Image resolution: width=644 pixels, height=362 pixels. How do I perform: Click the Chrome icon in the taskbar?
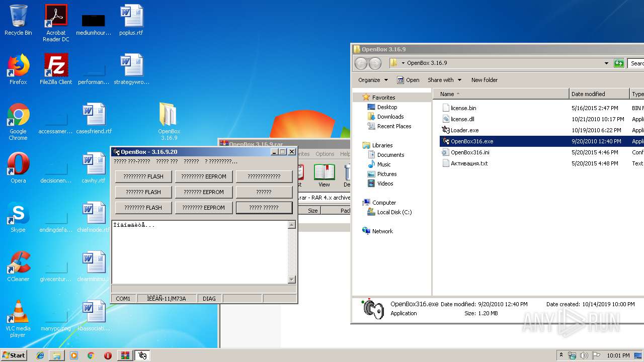(x=91, y=355)
